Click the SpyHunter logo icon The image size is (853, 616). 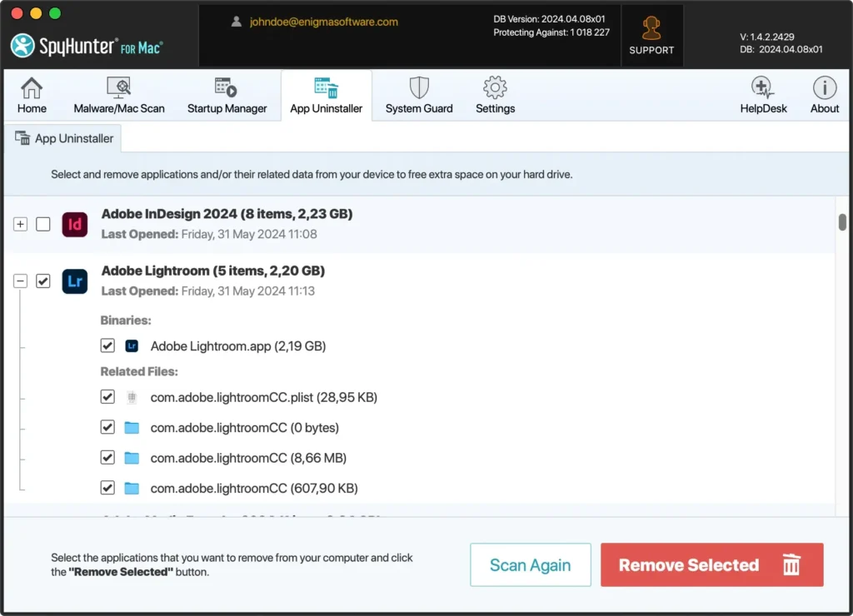tap(22, 46)
